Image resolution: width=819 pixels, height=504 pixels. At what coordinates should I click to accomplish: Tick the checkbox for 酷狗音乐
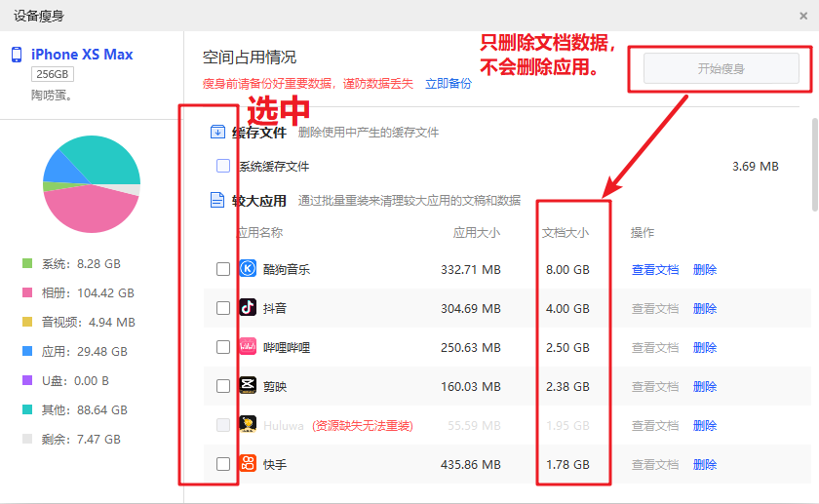point(223,269)
